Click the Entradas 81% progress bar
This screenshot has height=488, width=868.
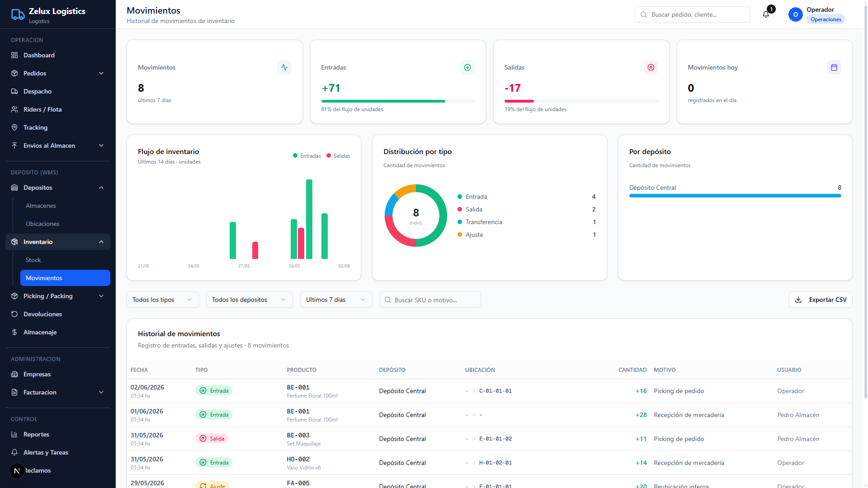pos(398,101)
